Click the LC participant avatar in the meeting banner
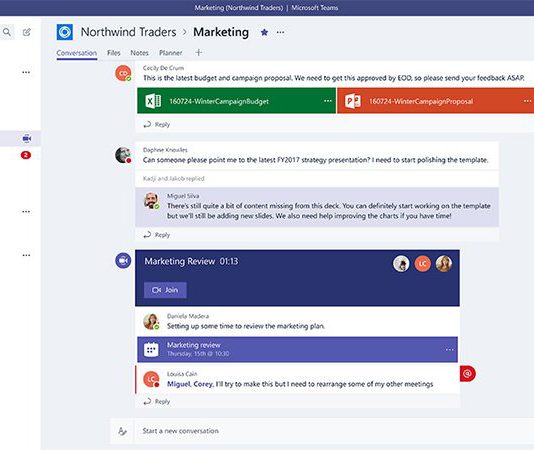The image size is (534, 450). [423, 264]
